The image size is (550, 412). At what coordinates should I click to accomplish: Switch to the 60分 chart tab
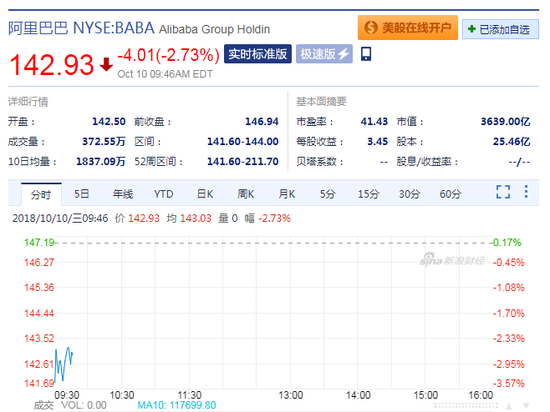(450, 194)
